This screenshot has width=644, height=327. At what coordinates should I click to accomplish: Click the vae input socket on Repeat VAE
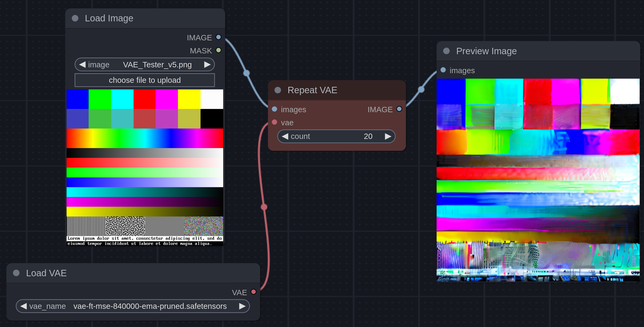[x=274, y=122]
